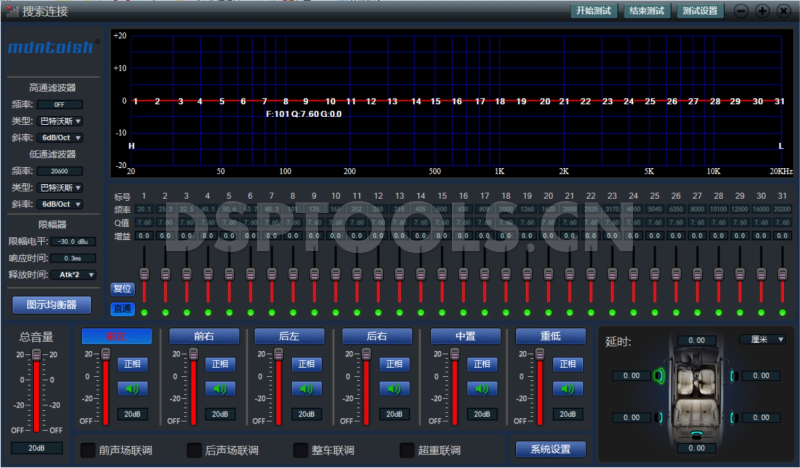Mute the 重低 channel speaker icon
The image size is (800, 468).
coord(568,389)
